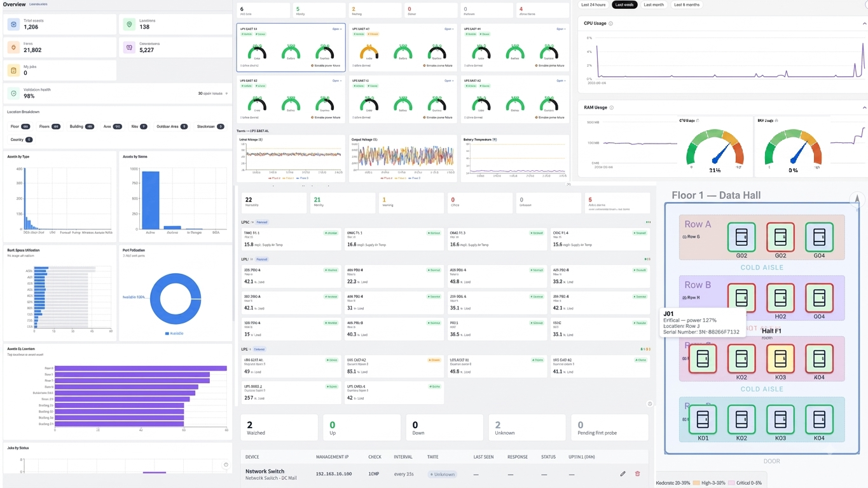Click the Overview page heading
868x488 pixels.
point(15,4)
